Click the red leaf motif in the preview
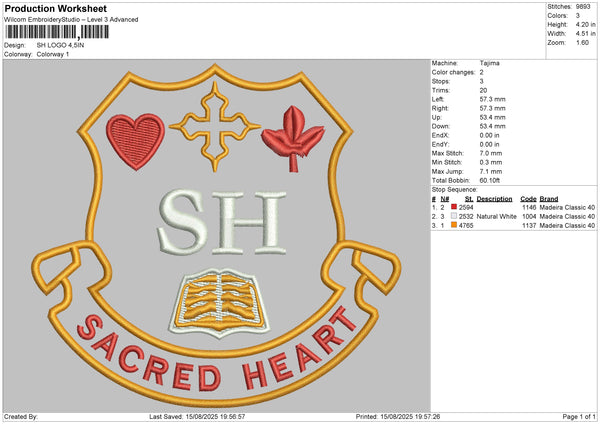Screen dimensions: 600x424 pyautogui.click(x=293, y=138)
